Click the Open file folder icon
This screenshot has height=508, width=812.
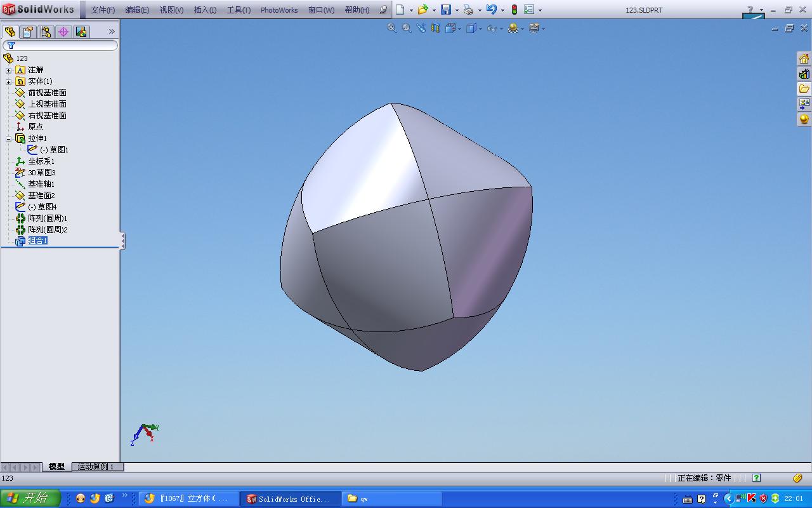pos(422,10)
